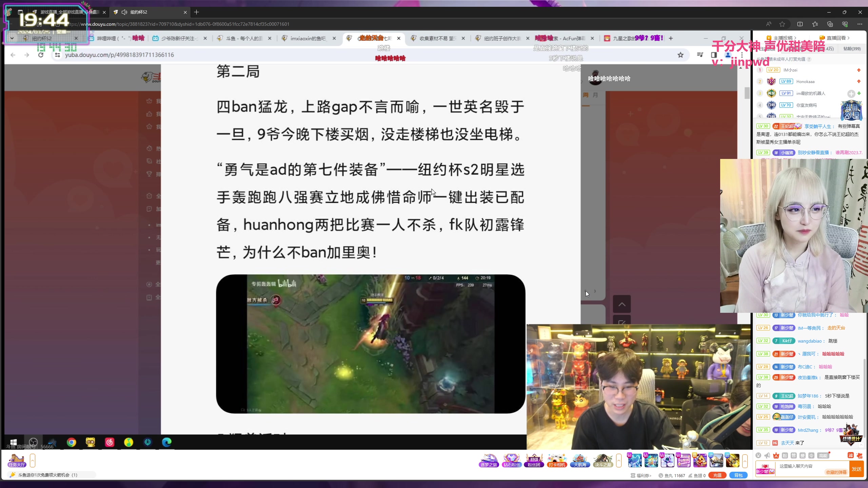
Task: Click the 梗 meme icon in chat toolbar
Action: pos(803,455)
